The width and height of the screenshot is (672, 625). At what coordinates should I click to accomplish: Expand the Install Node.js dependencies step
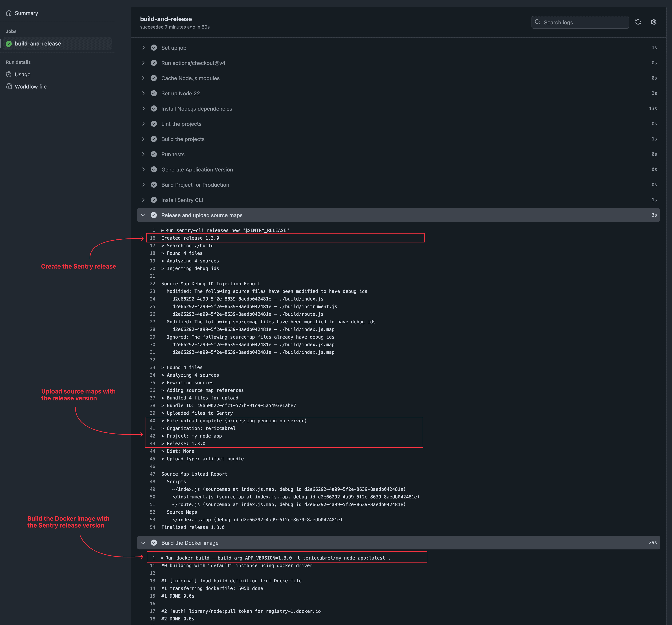coord(143,108)
